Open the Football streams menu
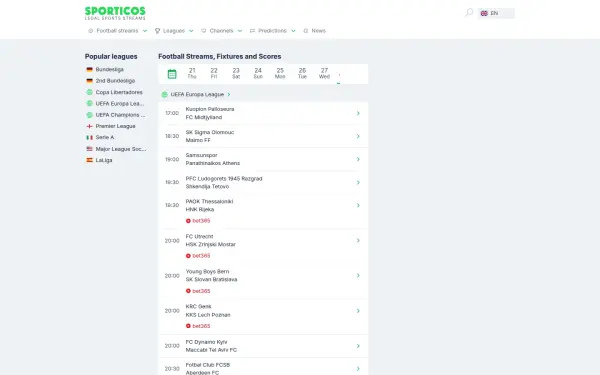Image resolution: width=600 pixels, height=375 pixels. (117, 31)
